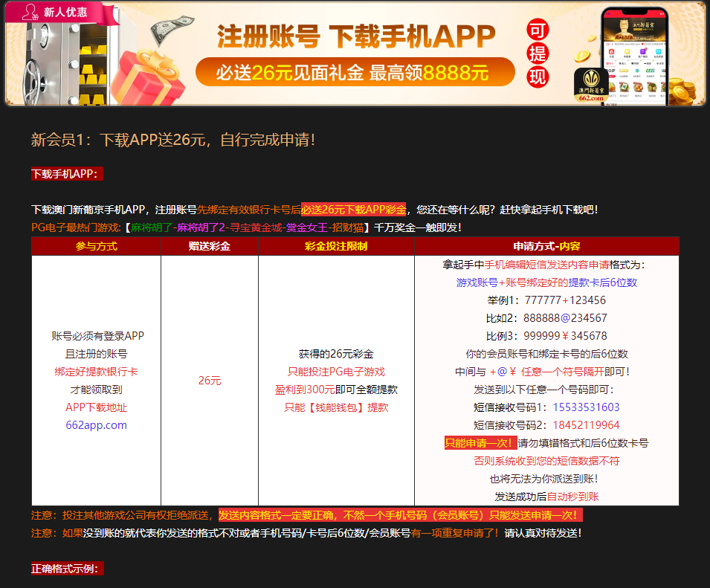The image size is (710, 588).
Task: Click example 举例1: 777777+123456
Action: [546, 300]
